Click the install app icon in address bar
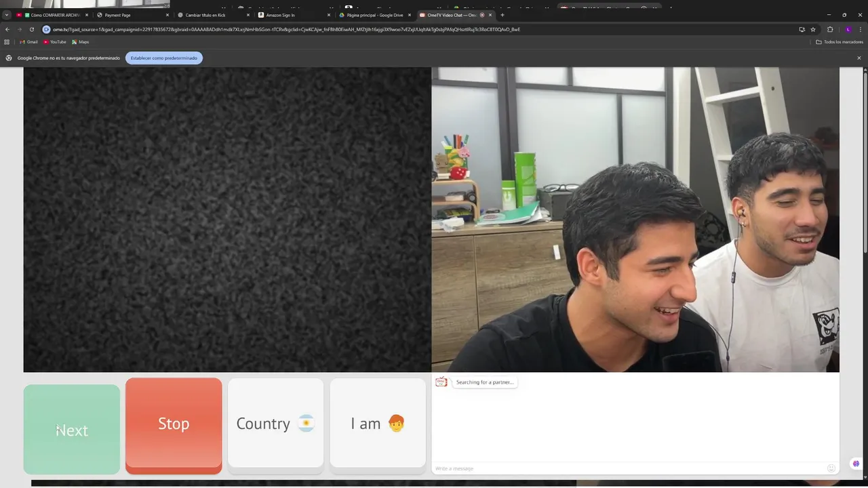868x488 pixels. coord(802,29)
